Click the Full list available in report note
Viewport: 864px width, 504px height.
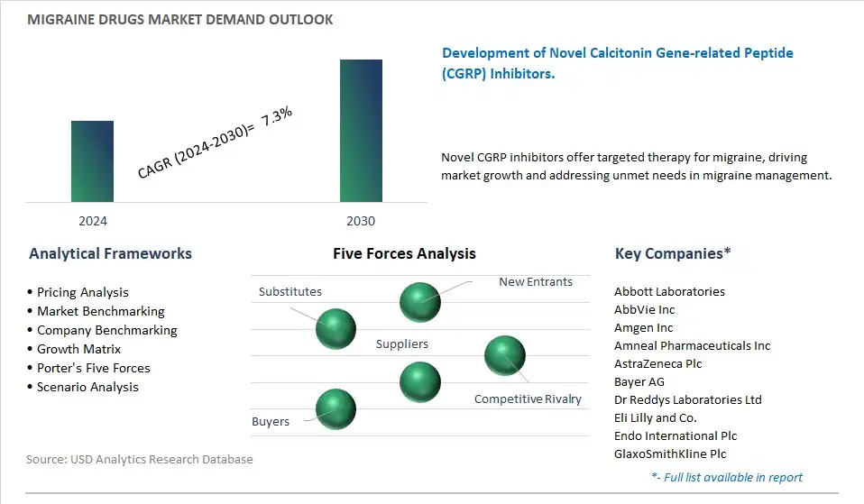(x=727, y=477)
